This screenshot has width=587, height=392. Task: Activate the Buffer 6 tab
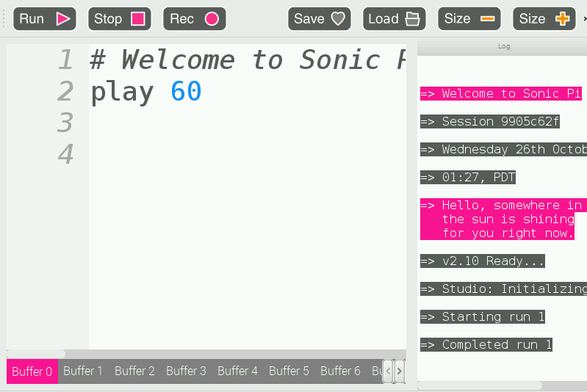point(340,371)
